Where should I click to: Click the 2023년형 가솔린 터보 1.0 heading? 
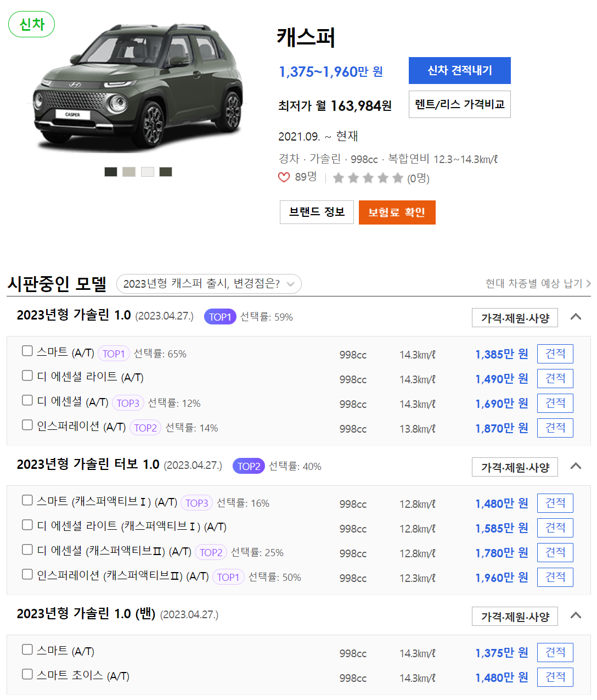(x=88, y=464)
